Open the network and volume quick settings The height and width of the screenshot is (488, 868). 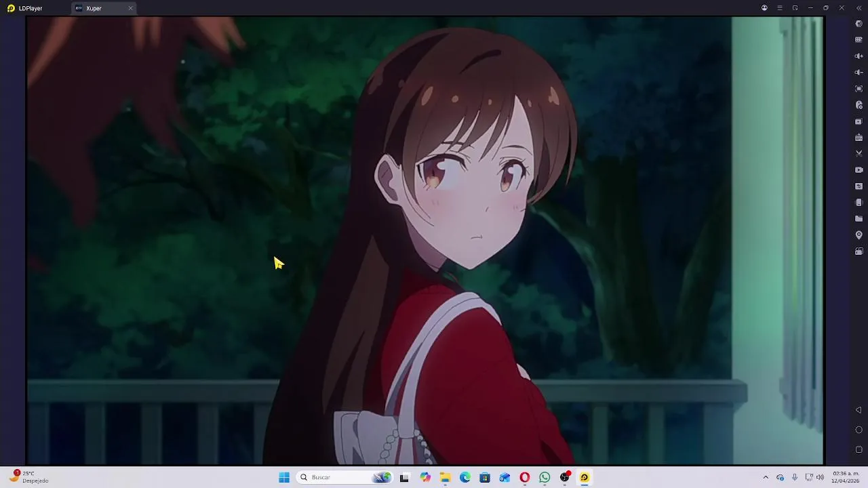click(814, 477)
